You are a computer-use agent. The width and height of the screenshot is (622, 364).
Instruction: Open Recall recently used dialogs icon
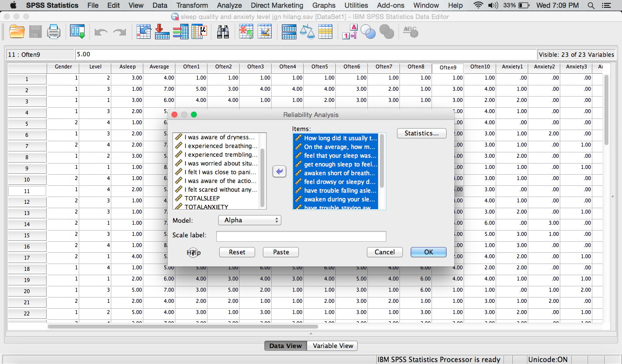(77, 32)
